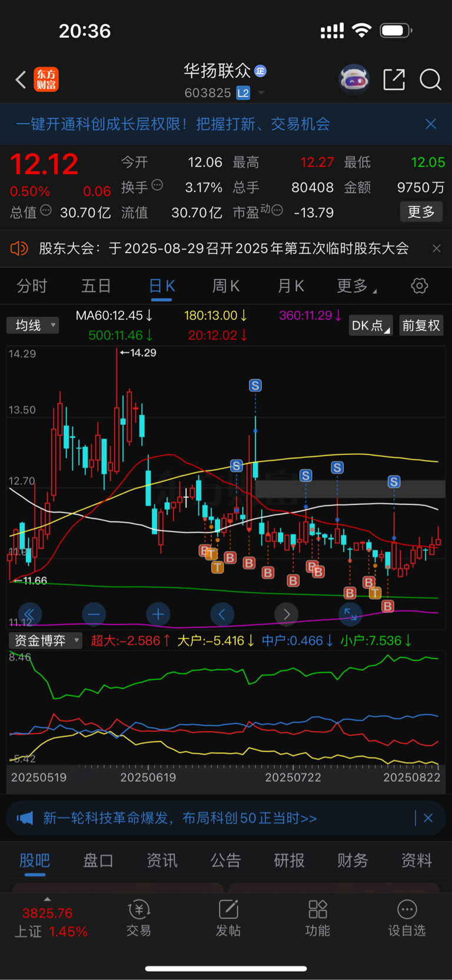Open chart settings gear
The image size is (452, 980).
click(x=419, y=286)
